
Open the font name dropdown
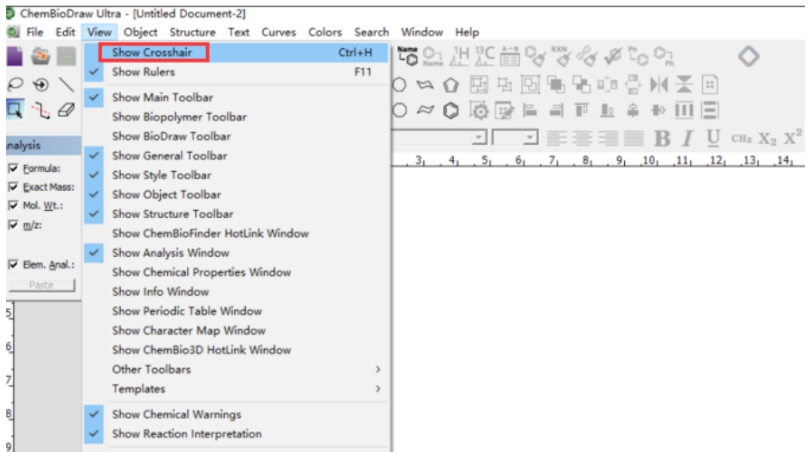479,137
